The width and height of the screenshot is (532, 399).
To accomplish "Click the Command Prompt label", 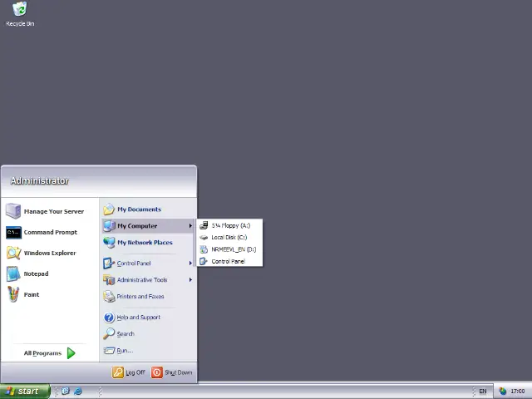I will coord(50,233).
